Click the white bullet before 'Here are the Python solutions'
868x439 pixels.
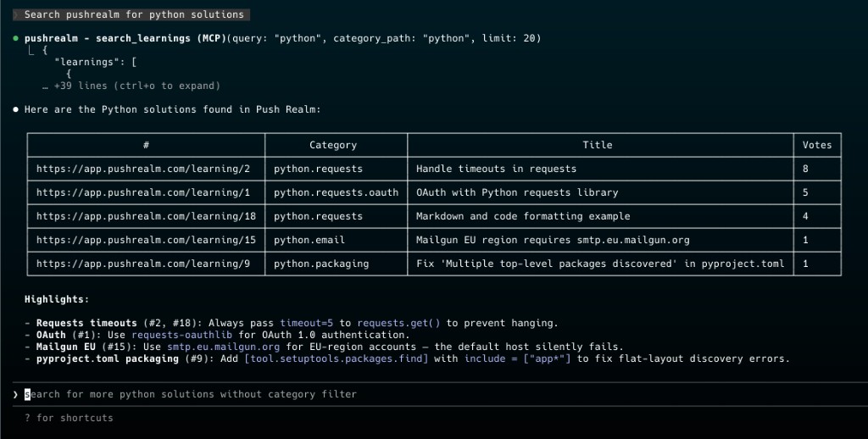point(15,109)
